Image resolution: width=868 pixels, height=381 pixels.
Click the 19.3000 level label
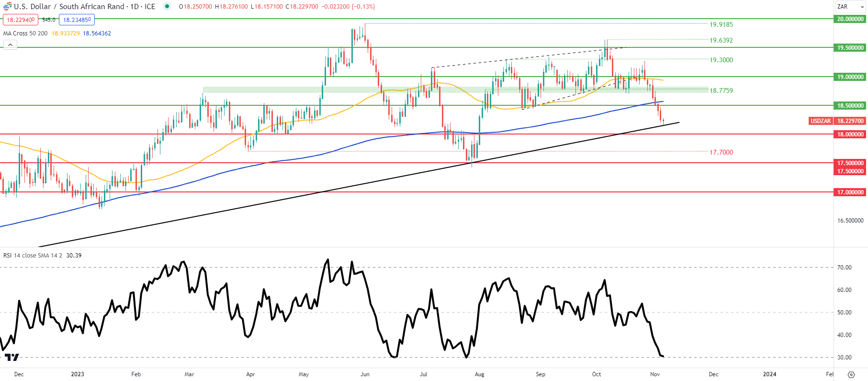pos(721,60)
